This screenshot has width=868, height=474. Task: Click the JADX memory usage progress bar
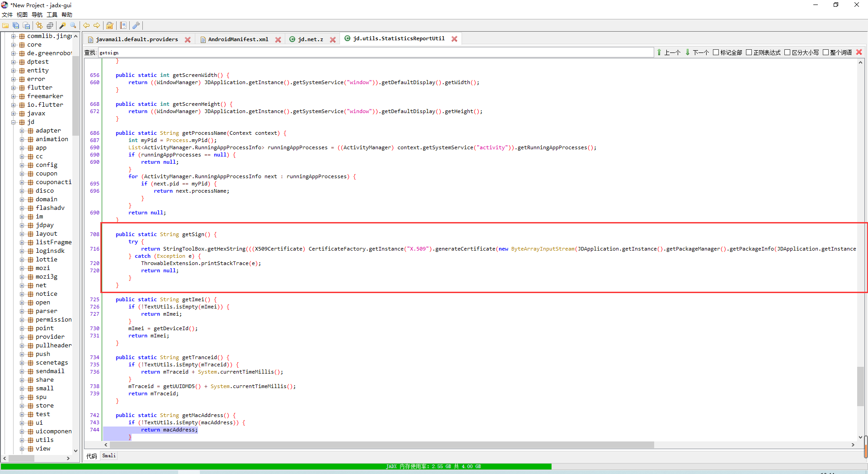(x=434, y=466)
